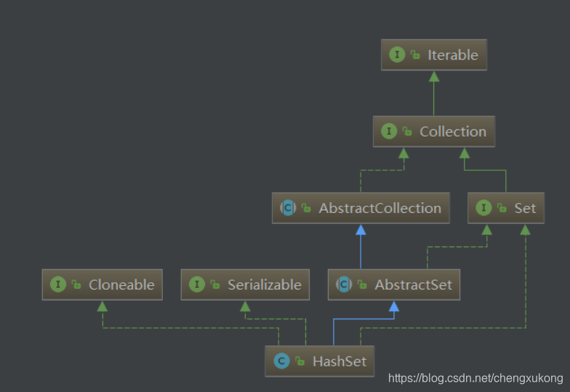This screenshot has height=392, width=570.
Task: Click the "HashSet" label text
Action: pos(340,361)
